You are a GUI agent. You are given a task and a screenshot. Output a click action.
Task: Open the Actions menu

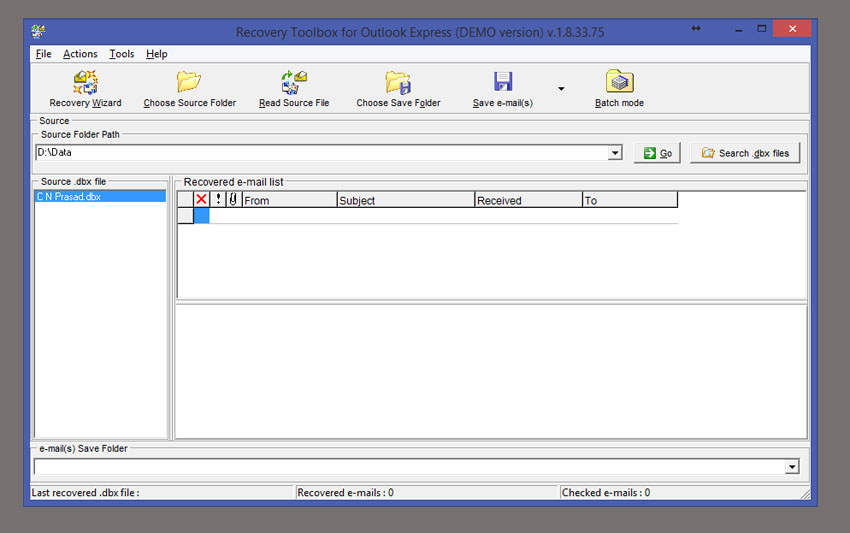click(80, 54)
